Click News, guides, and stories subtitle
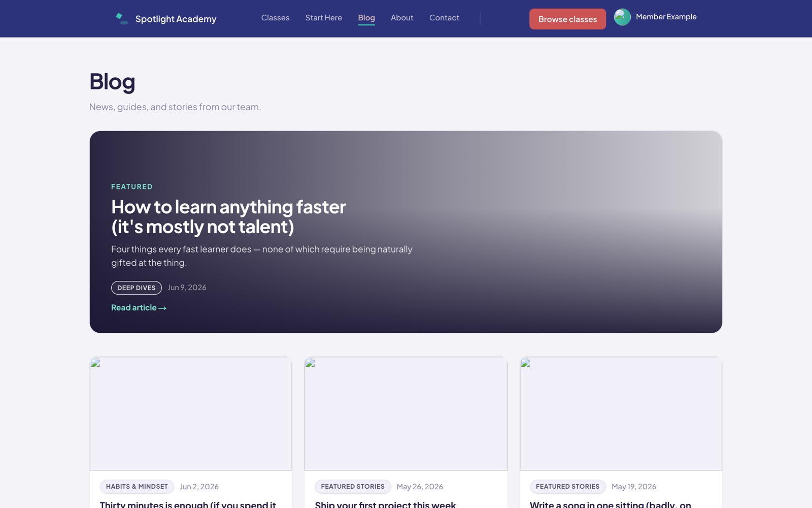 tap(175, 107)
